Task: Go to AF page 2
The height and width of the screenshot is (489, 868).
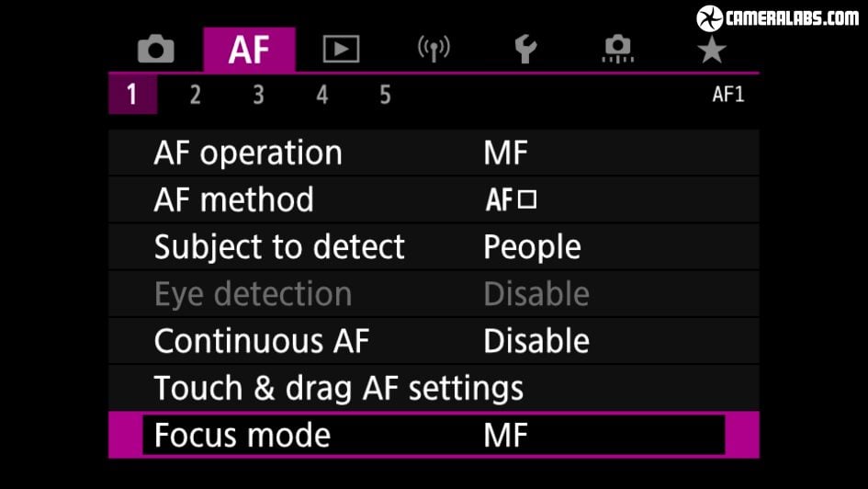Action: pos(195,95)
